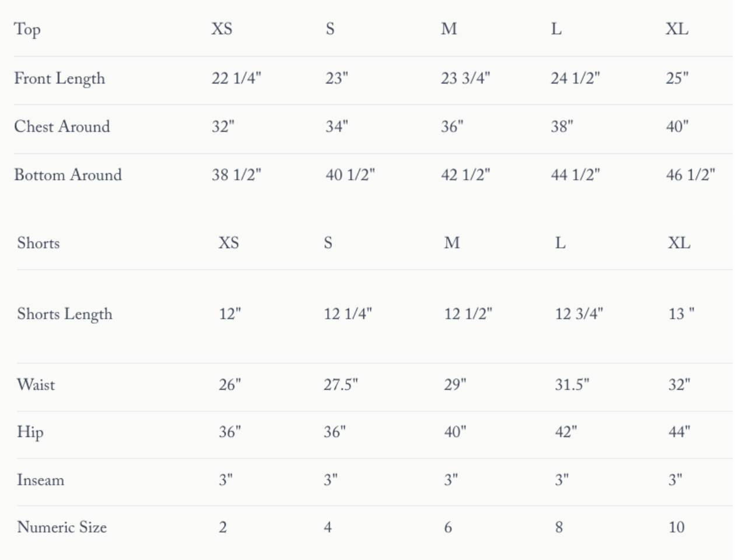Select the 44" Hip measurement
Viewport: 735px width, 560px height.
[679, 432]
